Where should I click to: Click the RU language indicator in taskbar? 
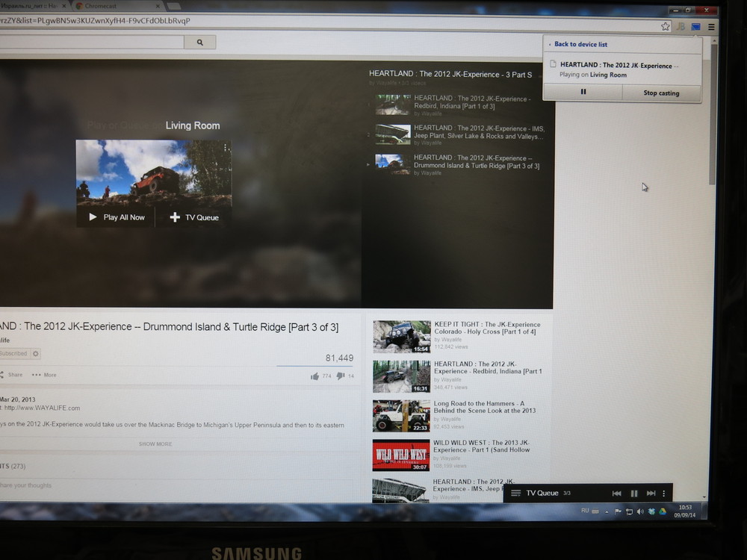point(585,511)
